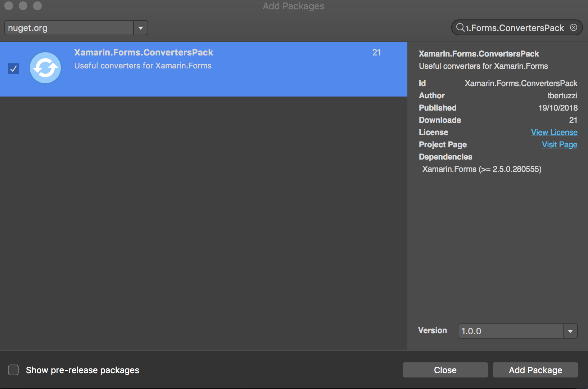The height and width of the screenshot is (389, 588).
Task: Click the Downloads value 21 in details
Action: pyautogui.click(x=573, y=120)
